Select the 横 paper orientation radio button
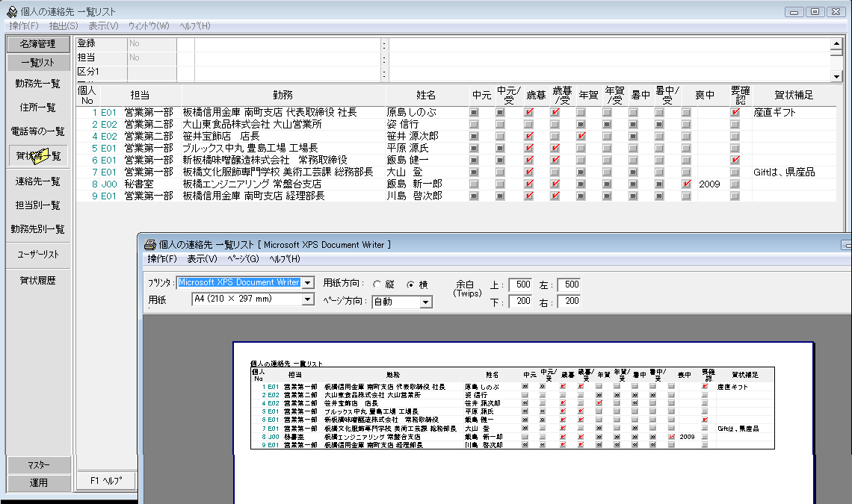This screenshot has height=504, width=852. click(x=410, y=284)
